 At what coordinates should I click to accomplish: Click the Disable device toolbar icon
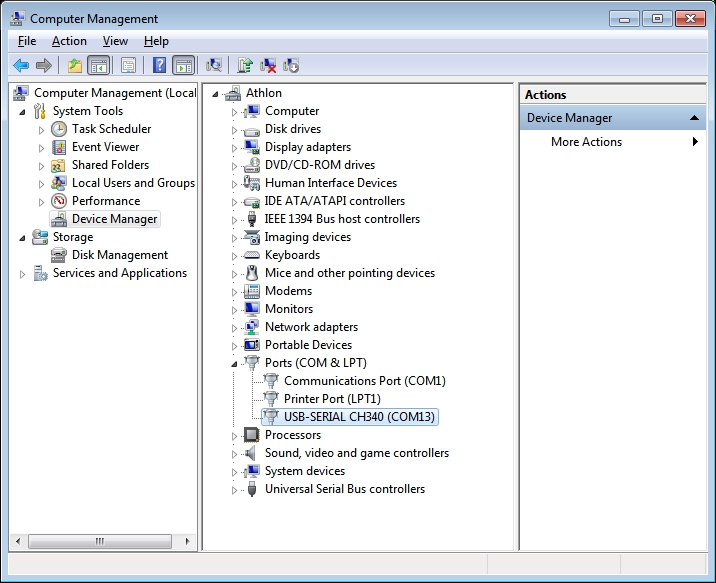[x=291, y=66]
